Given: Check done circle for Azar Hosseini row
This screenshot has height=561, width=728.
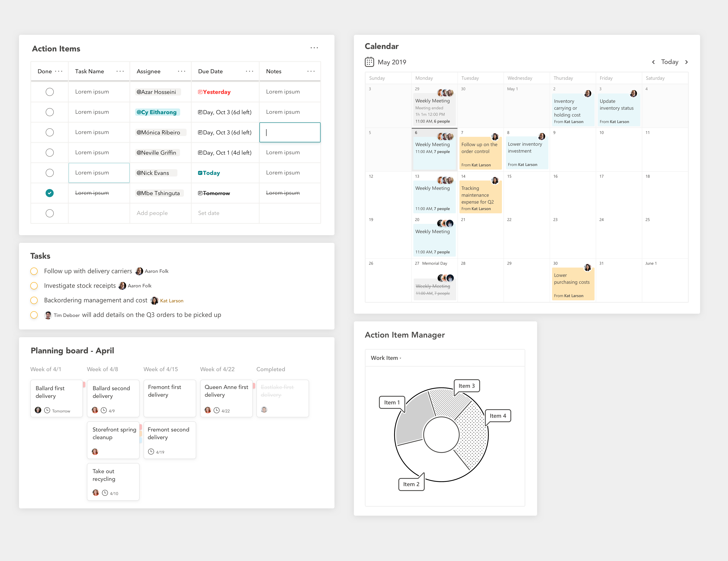Looking at the screenshot, I should [x=50, y=92].
